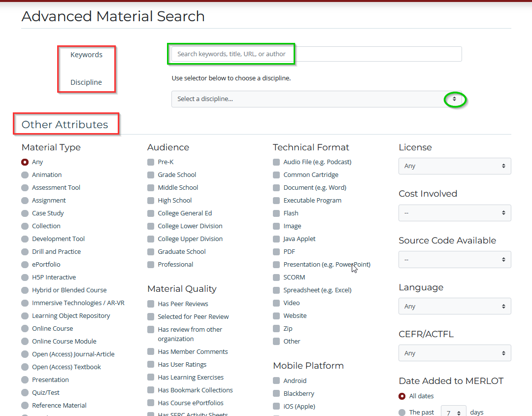
Task: Enable the Android mobile platform checkbox
Action: click(276, 381)
